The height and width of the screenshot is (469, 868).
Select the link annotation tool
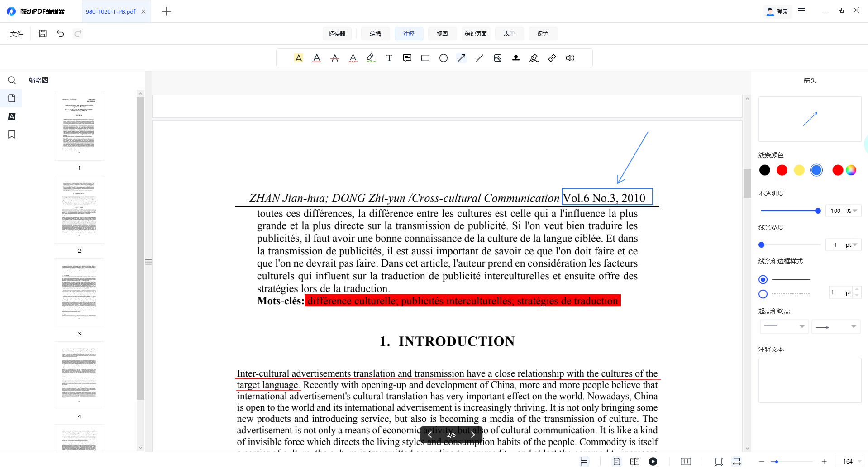[x=552, y=58]
